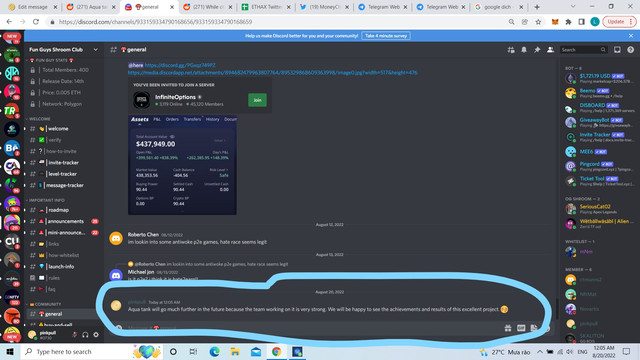Toggle microphone mute in user panel
This screenshot has width=640, height=360.
coord(75,335)
